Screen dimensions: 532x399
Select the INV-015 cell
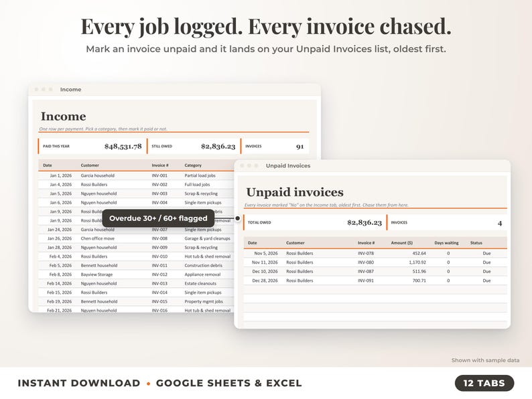159,301
